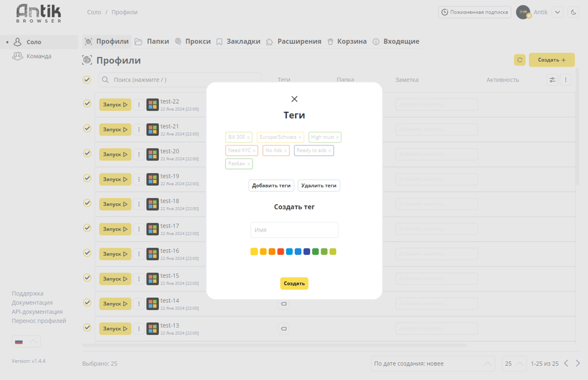
Task: Open the Входящие tab
Action: [x=396, y=42]
